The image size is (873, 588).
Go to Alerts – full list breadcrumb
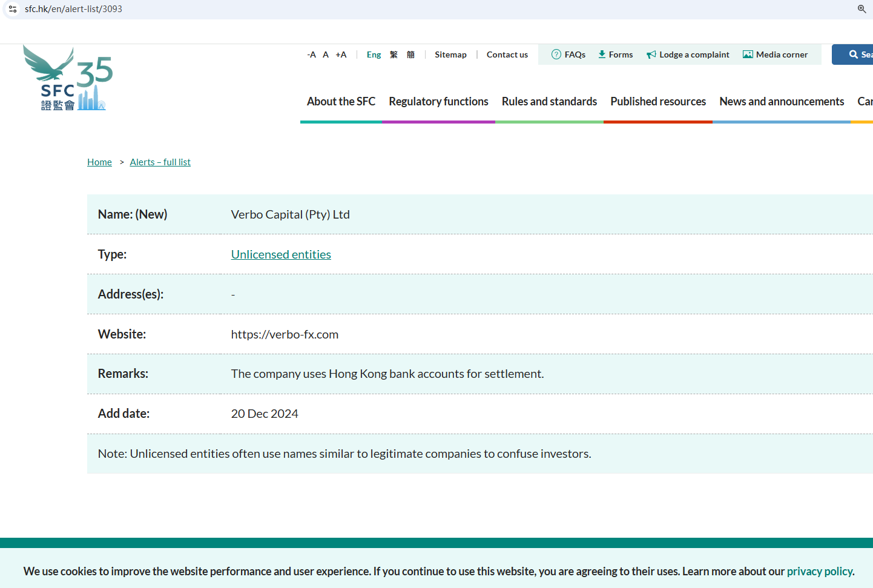pos(160,162)
